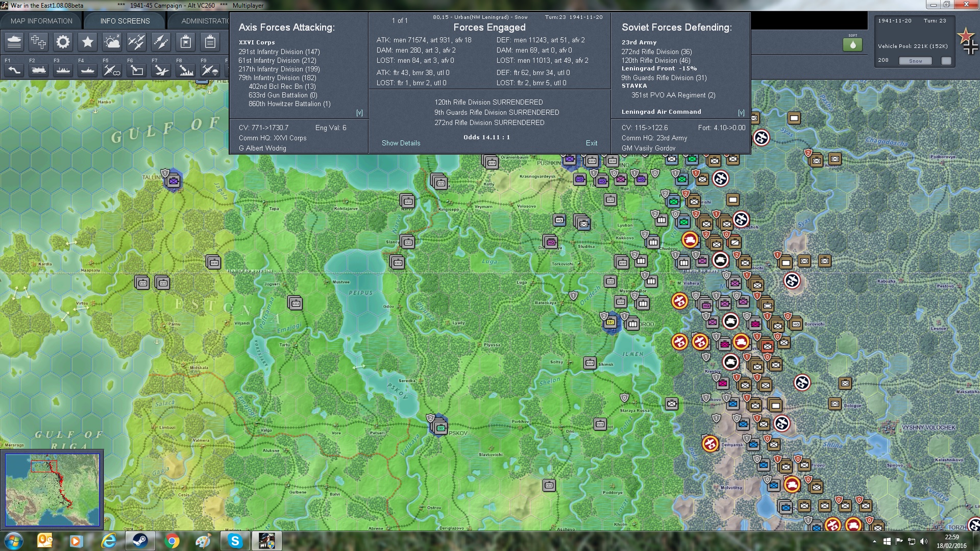Select F5 air recon mode icon

(112, 70)
